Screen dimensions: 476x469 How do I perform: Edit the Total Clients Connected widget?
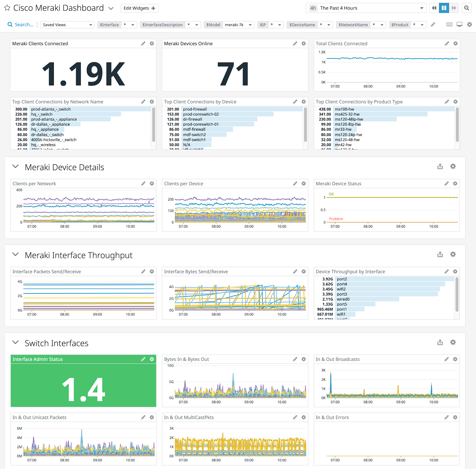[447, 43]
